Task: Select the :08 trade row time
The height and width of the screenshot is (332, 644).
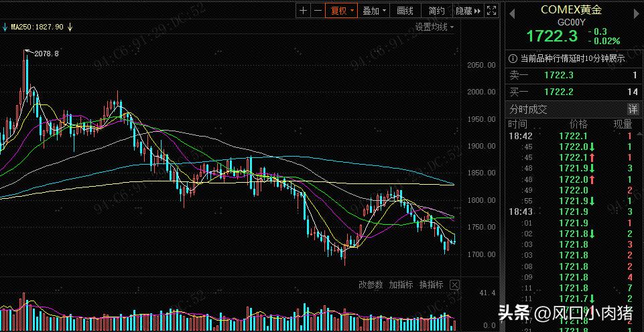Action: [526, 267]
